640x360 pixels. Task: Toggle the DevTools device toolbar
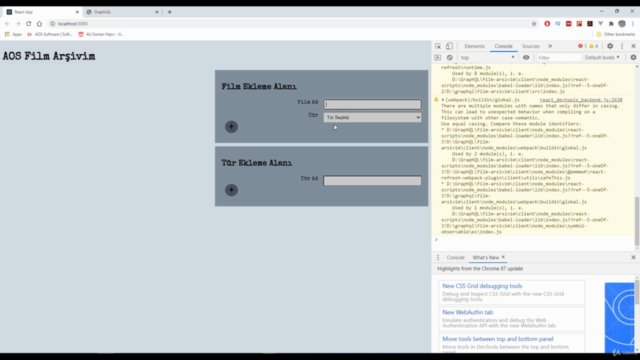[x=449, y=46]
